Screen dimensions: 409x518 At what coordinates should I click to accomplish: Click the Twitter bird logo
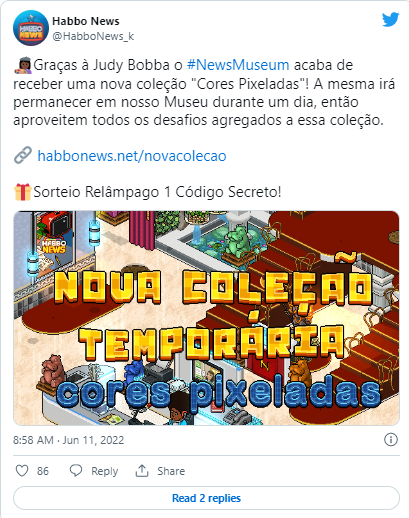(x=390, y=20)
